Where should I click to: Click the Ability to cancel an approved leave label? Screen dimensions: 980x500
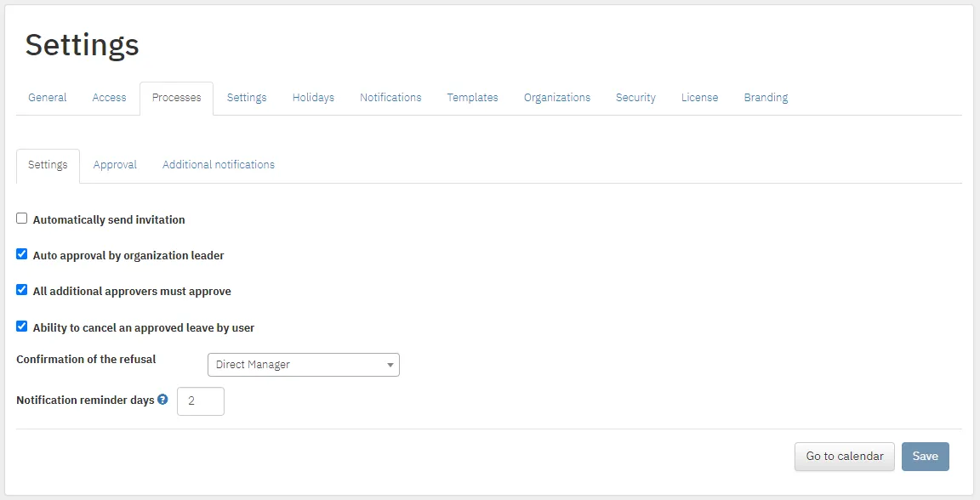[144, 328]
